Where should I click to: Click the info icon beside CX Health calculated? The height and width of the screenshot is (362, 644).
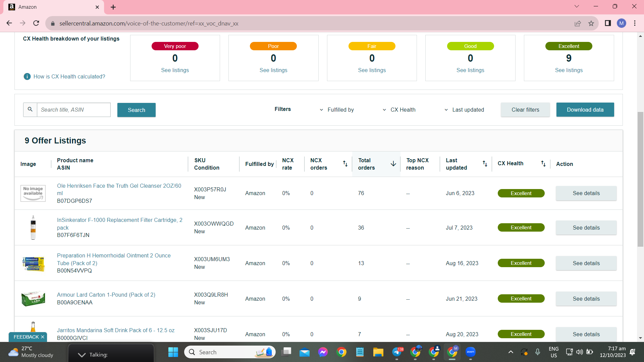coord(27,76)
